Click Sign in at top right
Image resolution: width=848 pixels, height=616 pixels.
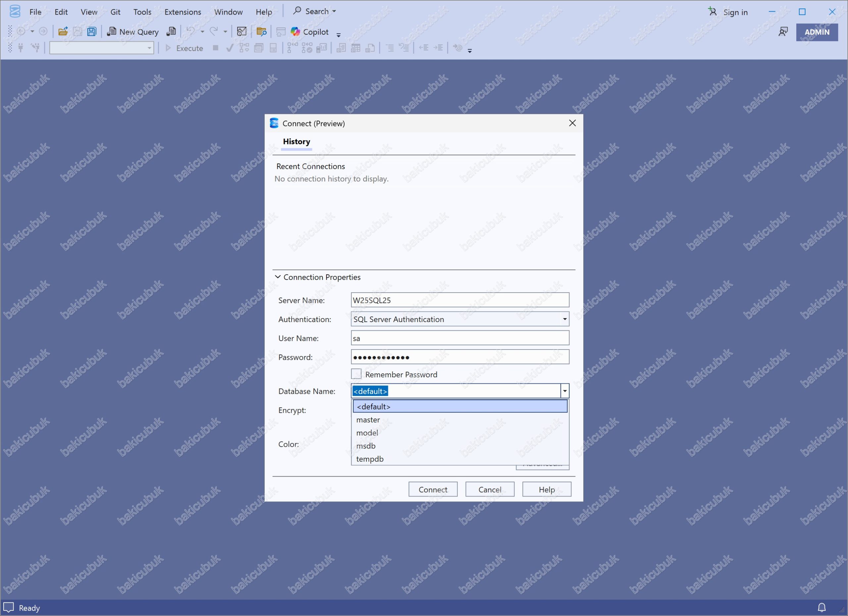coord(728,12)
